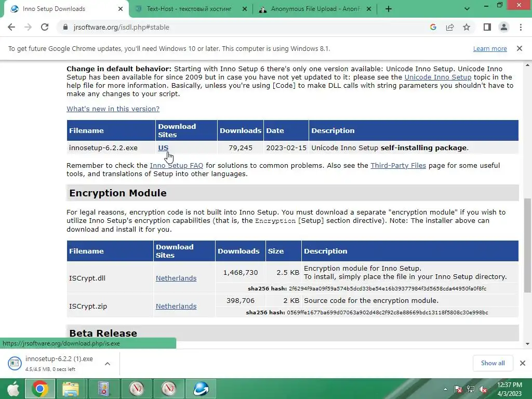The height and width of the screenshot is (399, 532).
Task: Open the Learn more link about Chrome updates
Action: click(x=490, y=48)
